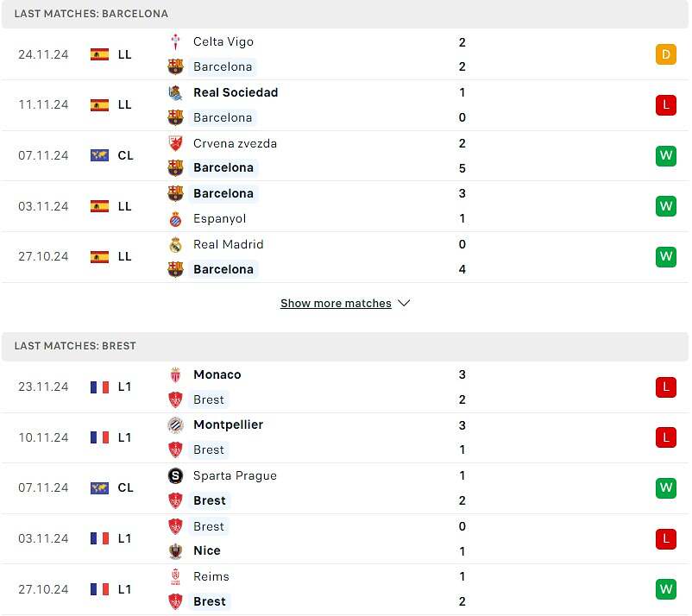Click the Sparta Prague club logo
Viewport: 692px width, 616px height.
pyautogui.click(x=175, y=475)
